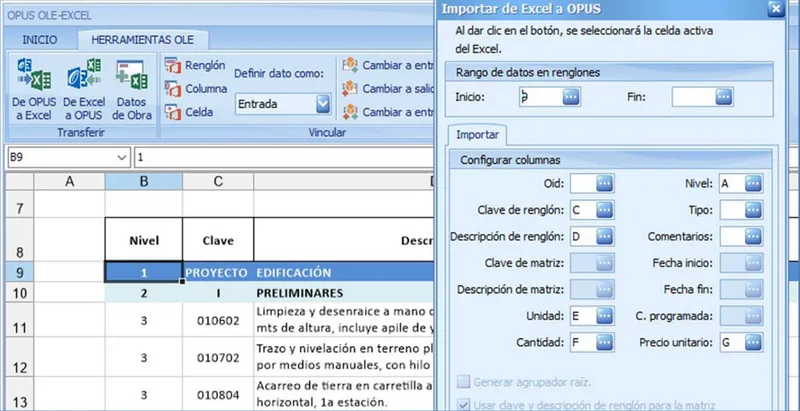800x411 pixels.
Task: Click the cell with clave 010804
Action: 218,395
